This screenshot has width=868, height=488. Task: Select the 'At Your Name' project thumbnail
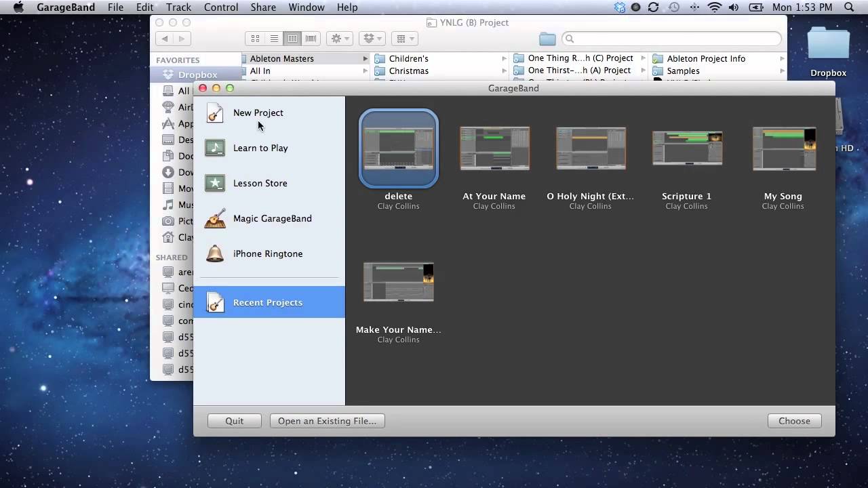click(x=494, y=148)
